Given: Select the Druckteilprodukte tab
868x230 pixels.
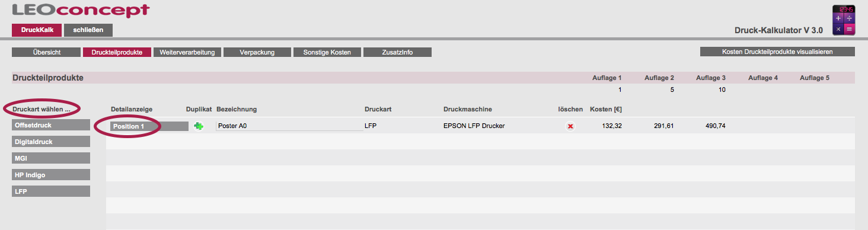Looking at the screenshot, I should coord(117,52).
